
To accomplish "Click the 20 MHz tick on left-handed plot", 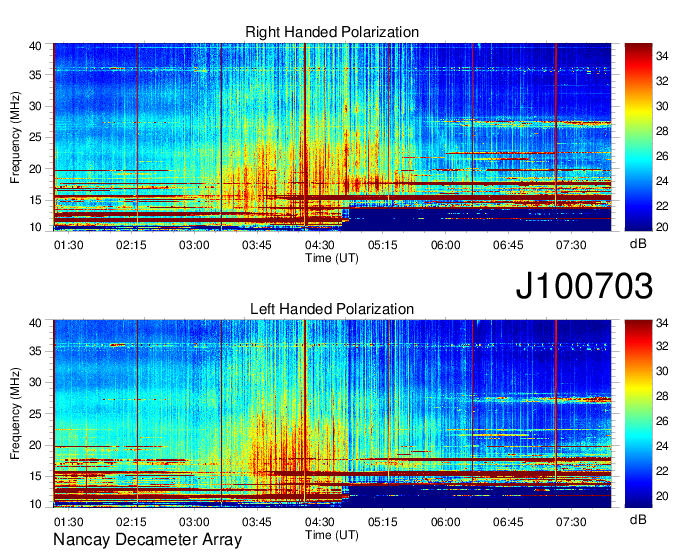I will point(36,445).
